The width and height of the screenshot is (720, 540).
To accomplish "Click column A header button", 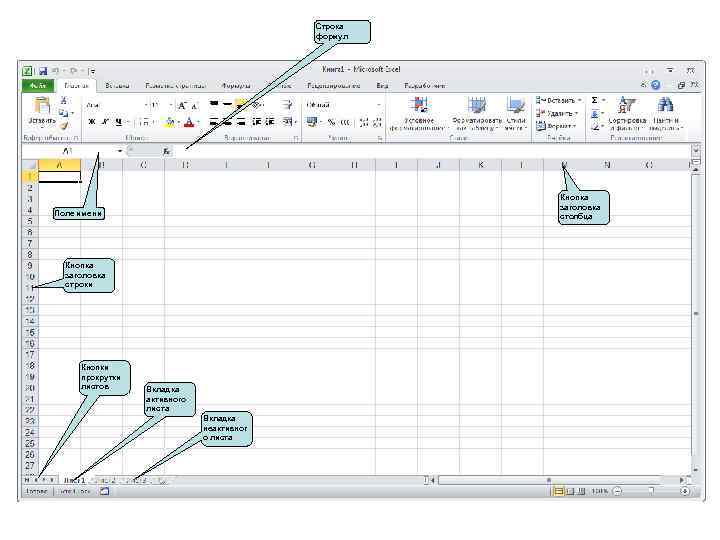I will pos(59,164).
